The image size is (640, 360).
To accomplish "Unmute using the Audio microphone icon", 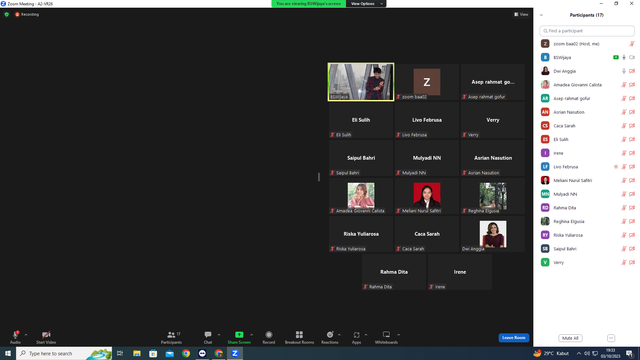I will click(x=15, y=335).
